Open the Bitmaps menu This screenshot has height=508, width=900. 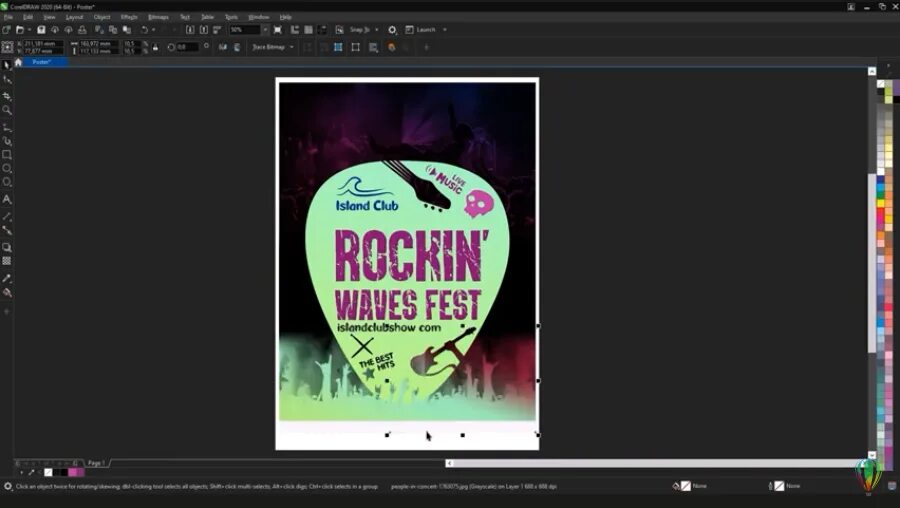click(158, 17)
